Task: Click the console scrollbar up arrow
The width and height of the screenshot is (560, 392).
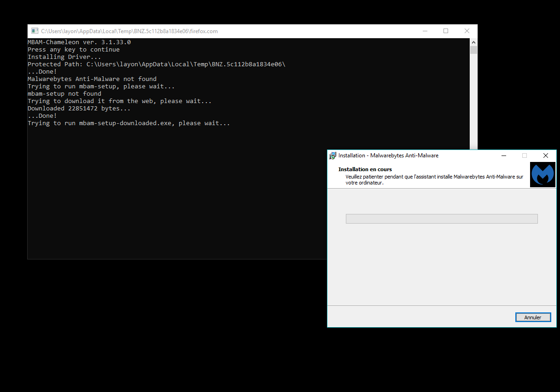Action: 473,42
